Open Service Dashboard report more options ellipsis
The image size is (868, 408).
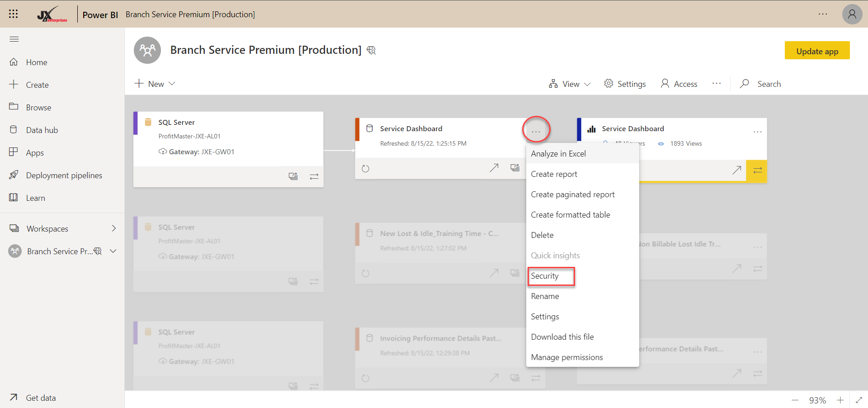tap(758, 132)
